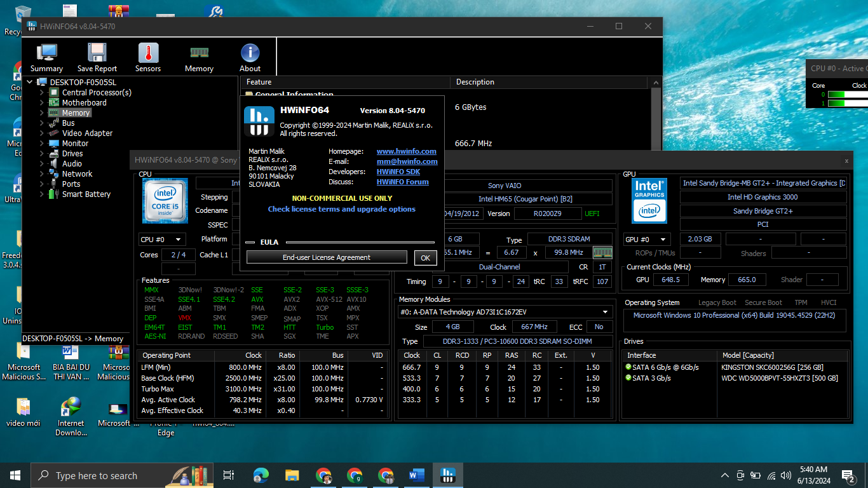Select Smart Battery in the tree
Viewport: 868px width, 488px height.
(86, 194)
